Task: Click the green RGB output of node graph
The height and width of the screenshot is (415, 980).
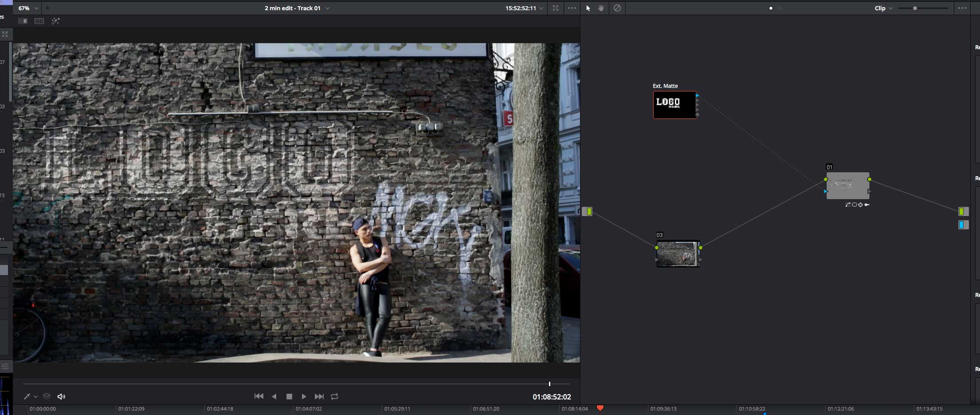Action: click(962, 212)
